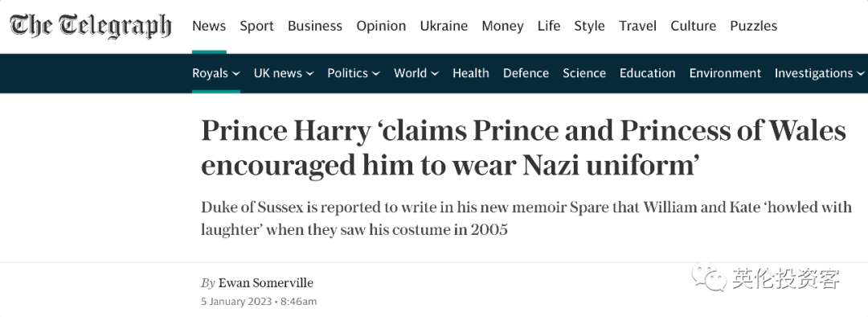Screen dimensions: 868x317
Task: Visit the Environment subsection
Action: [725, 73]
